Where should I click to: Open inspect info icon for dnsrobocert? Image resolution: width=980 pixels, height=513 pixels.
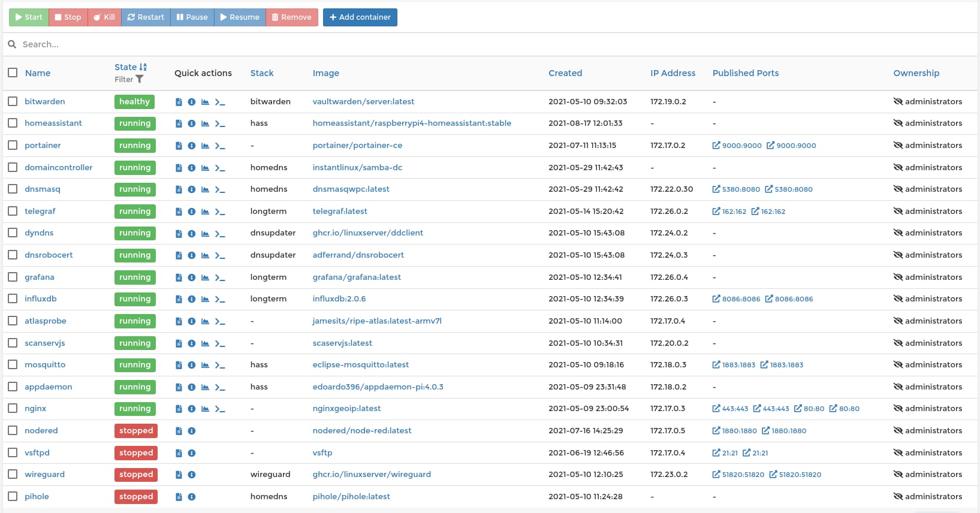click(192, 255)
